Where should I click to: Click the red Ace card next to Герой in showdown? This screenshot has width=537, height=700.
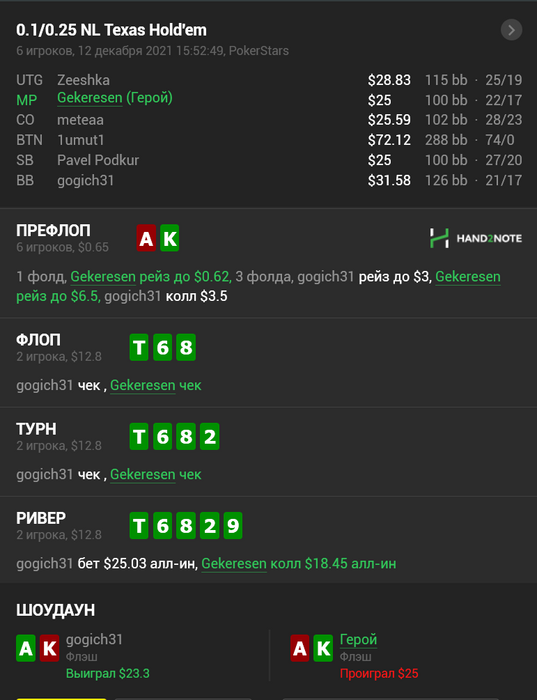(300, 648)
